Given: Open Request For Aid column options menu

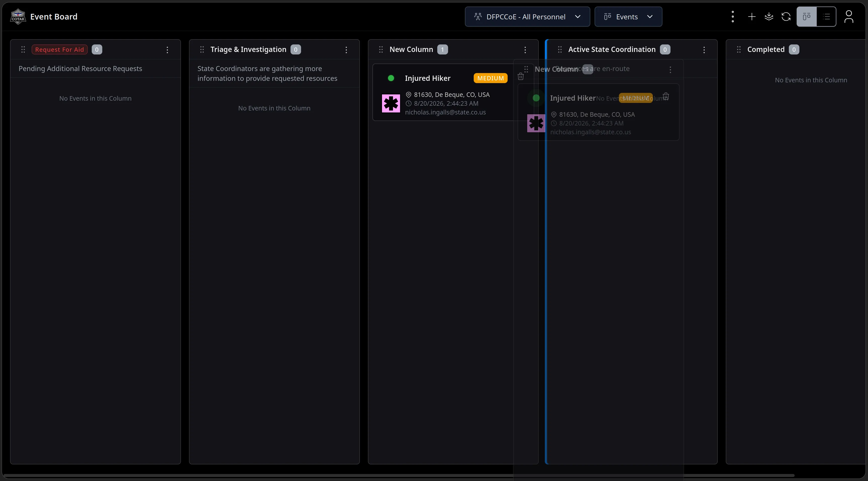Looking at the screenshot, I should tap(167, 50).
